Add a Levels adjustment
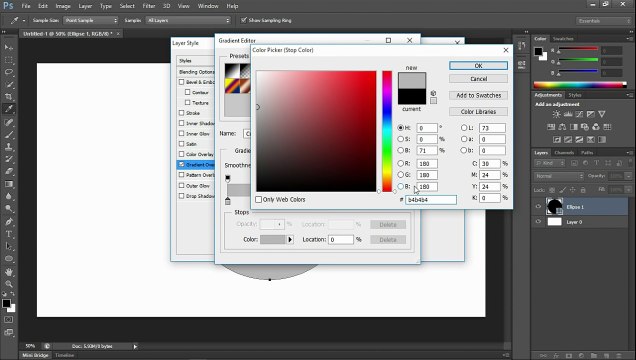This screenshot has width=636, height=360. tap(568, 114)
